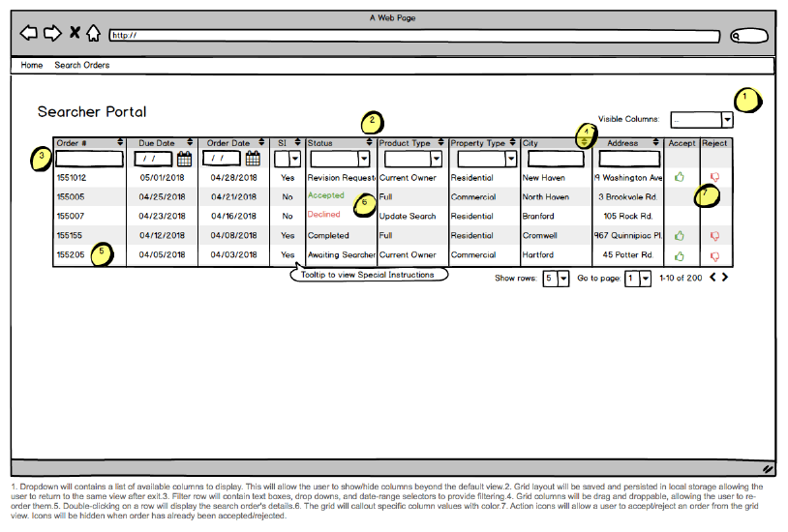Viewport: 788px width, 532px height.
Task: Accept order 1551012 with thumbs up
Action: (x=680, y=177)
